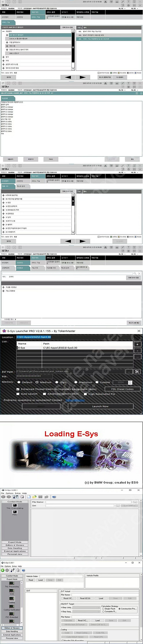Click the browse button after the EST Path field
143x644 pixels.
129,372
